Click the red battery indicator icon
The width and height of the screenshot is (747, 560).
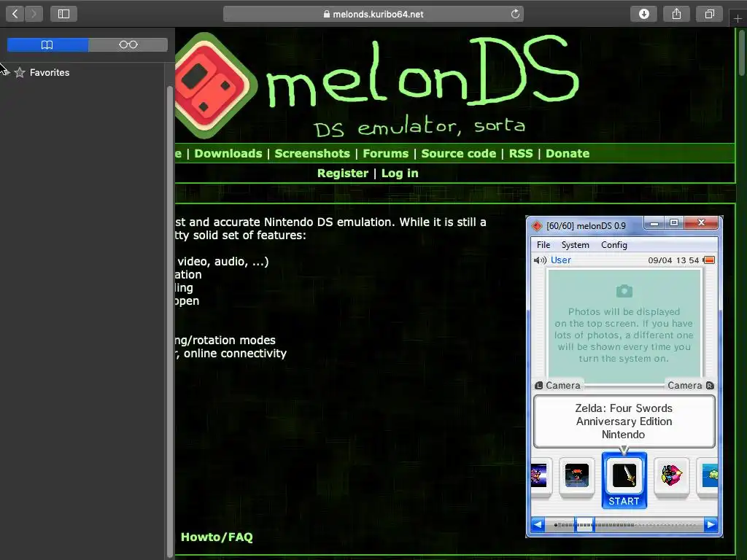(x=709, y=260)
